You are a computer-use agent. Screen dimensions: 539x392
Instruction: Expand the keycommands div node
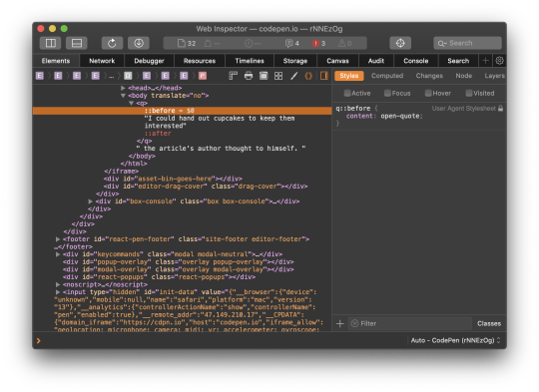click(x=58, y=254)
